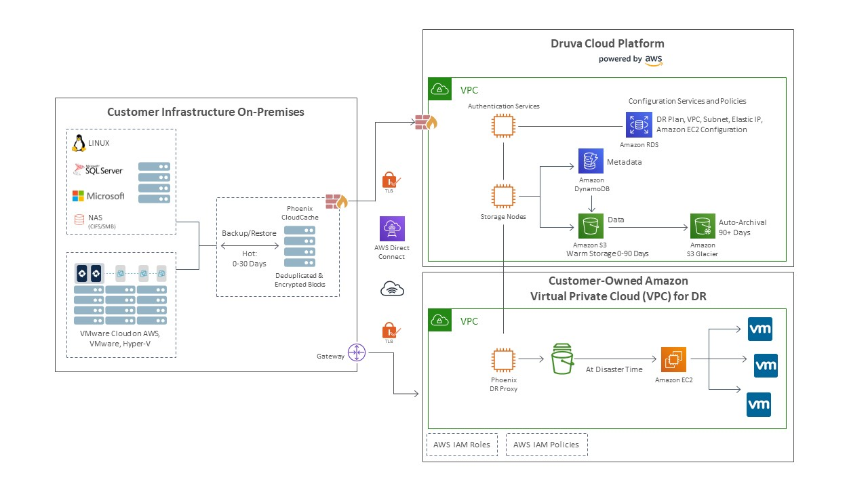Select the Amazon DynamoDB icon

pyautogui.click(x=591, y=161)
